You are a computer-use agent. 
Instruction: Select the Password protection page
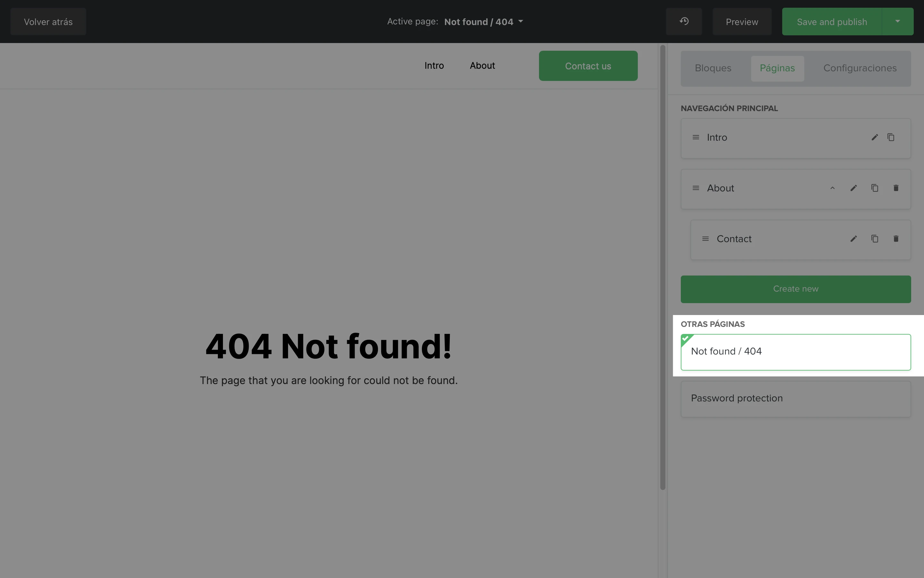[x=796, y=399]
